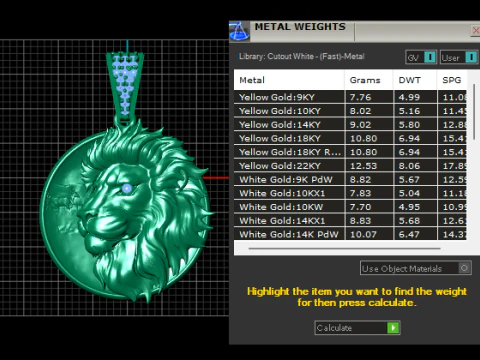Close the Metal Weights panel
This screenshot has width=480, height=360.
pyautogui.click(x=476, y=31)
